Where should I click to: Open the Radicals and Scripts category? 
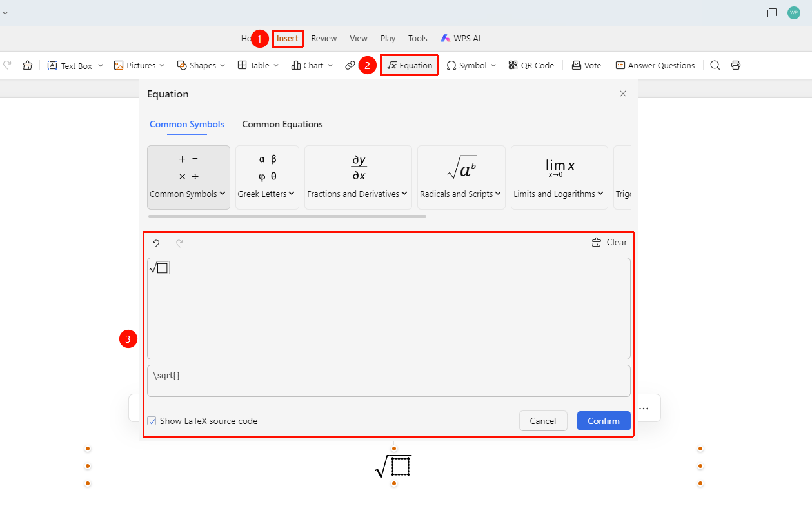coord(461,177)
